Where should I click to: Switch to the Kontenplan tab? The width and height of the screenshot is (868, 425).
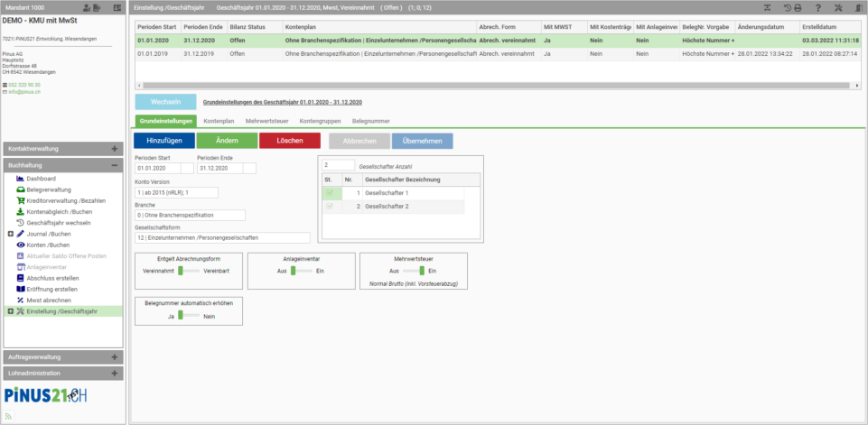point(219,121)
